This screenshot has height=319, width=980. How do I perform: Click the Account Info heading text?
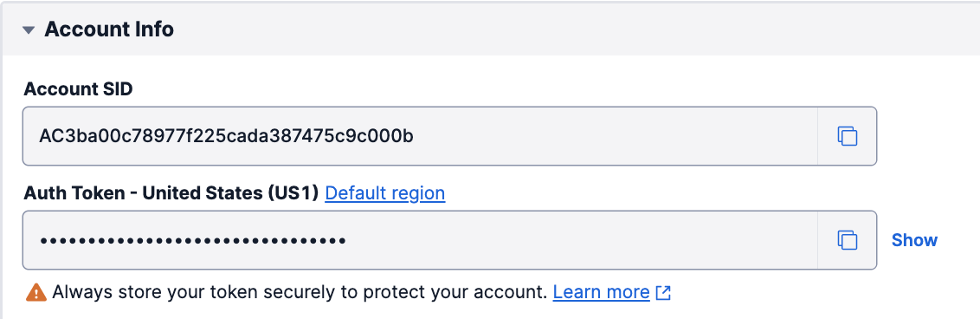[x=109, y=29]
